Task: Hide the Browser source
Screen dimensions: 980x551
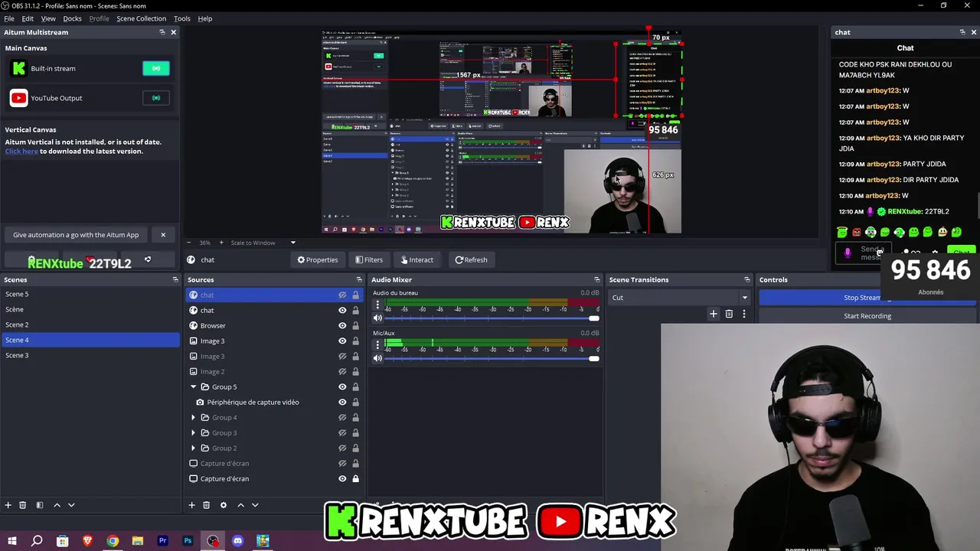Action: (342, 325)
